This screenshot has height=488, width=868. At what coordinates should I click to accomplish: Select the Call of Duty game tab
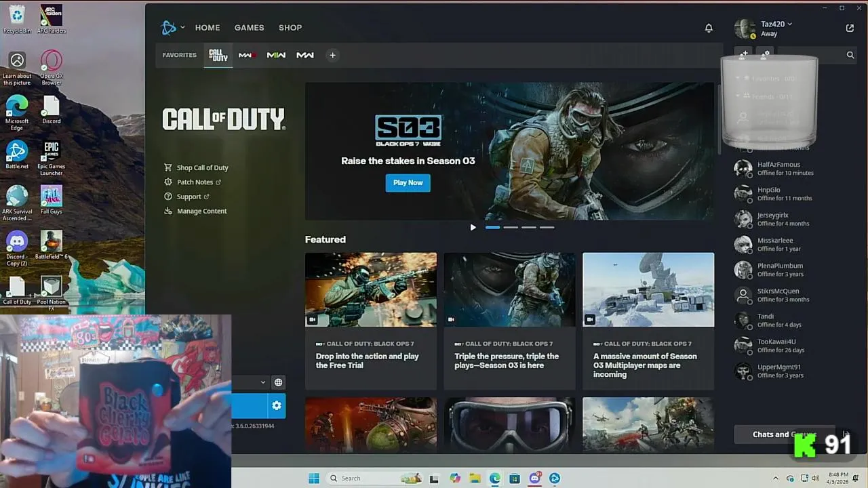click(x=218, y=55)
